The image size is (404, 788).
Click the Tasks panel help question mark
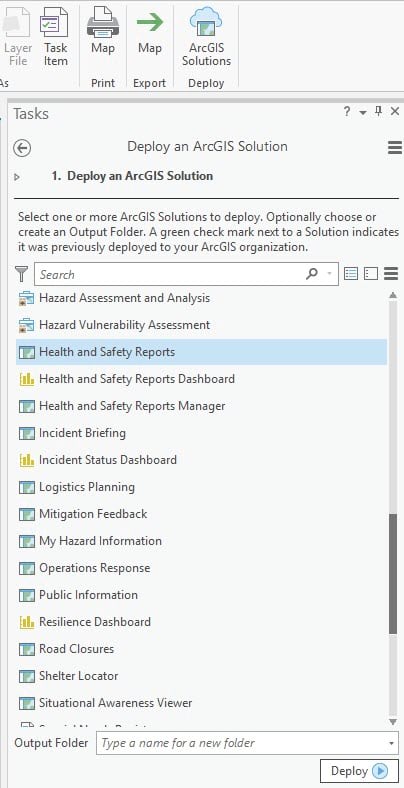point(347,112)
